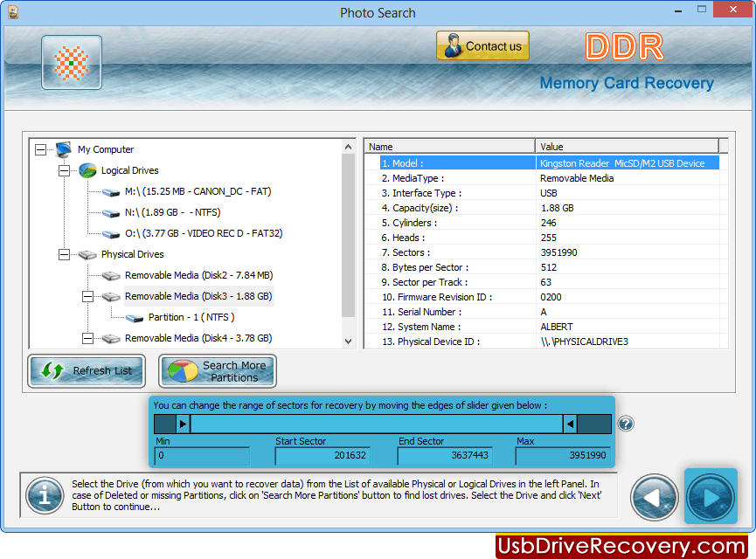Click the Disk3 removable media icon
Viewport: 756px width, 559px height.
[111, 296]
